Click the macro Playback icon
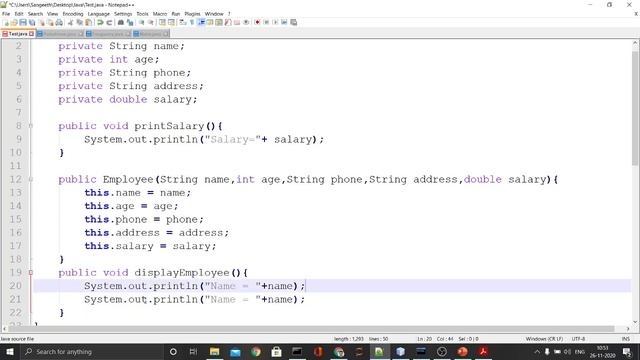The image size is (640, 360). (x=275, y=22)
